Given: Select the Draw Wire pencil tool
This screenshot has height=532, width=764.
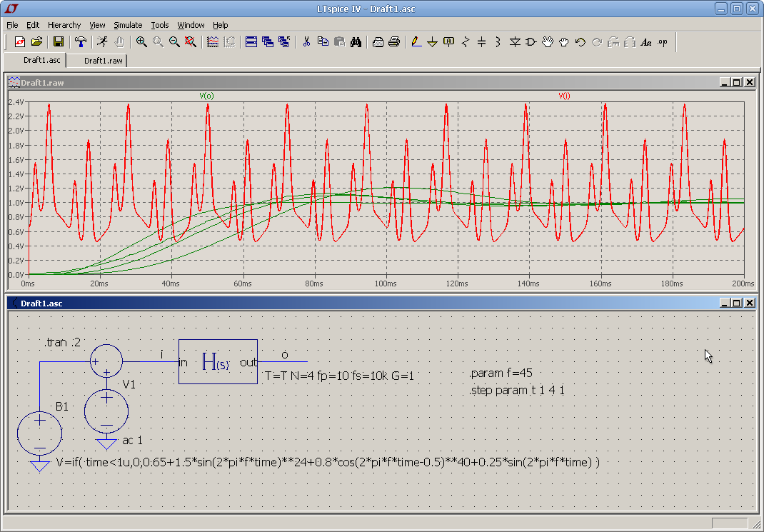Looking at the screenshot, I should [416, 42].
